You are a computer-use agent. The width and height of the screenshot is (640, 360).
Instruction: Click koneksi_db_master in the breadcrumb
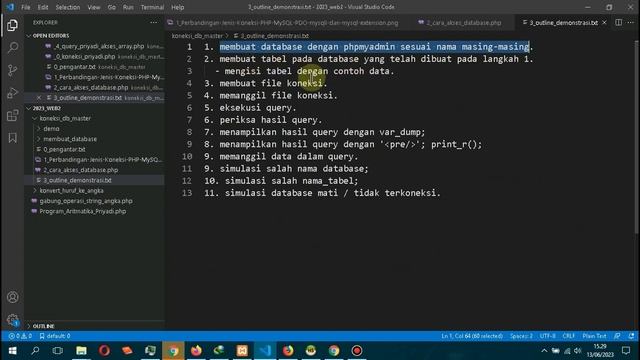pos(197,36)
